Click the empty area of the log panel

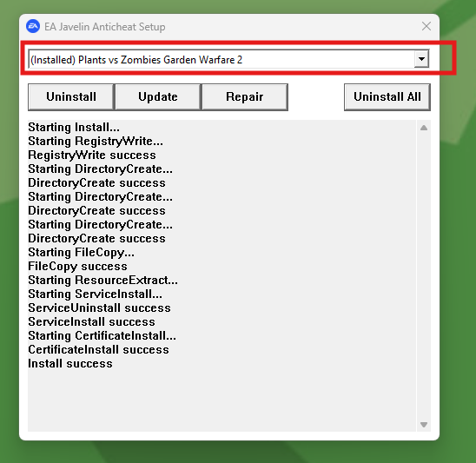point(221,400)
